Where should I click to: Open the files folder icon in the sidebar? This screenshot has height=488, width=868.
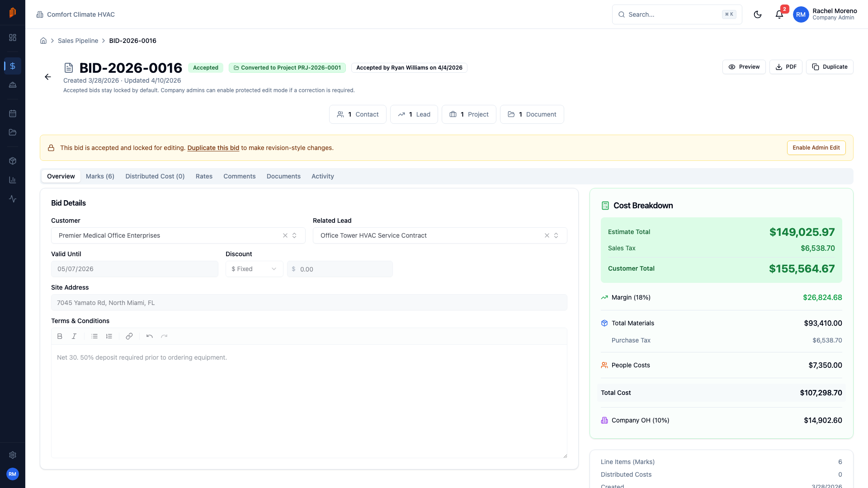coord(13,132)
